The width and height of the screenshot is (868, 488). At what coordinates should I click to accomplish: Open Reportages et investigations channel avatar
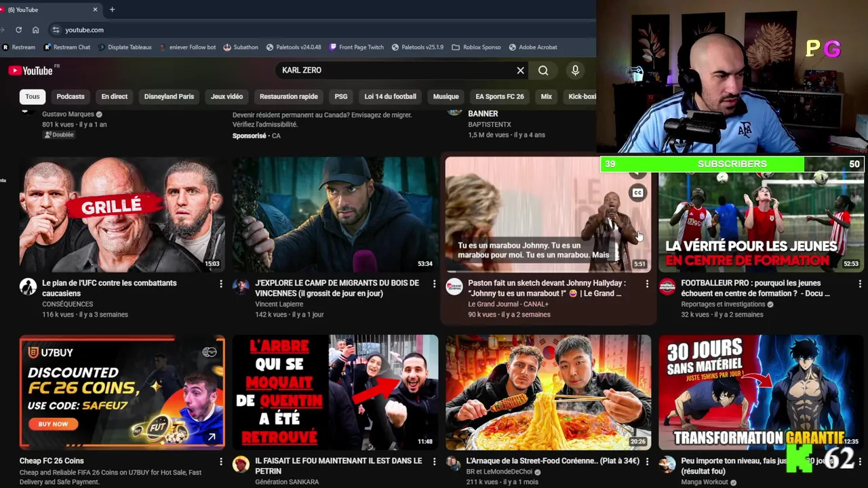667,287
